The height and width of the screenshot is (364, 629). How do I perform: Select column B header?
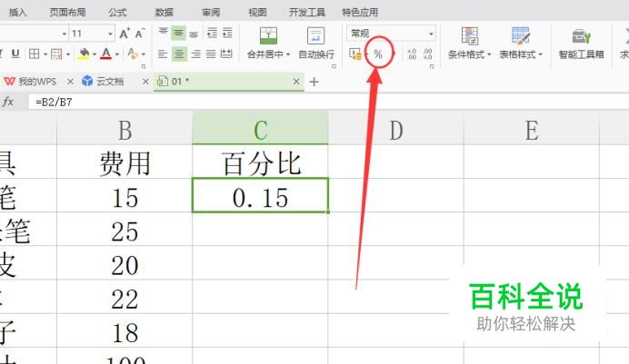[125, 130]
